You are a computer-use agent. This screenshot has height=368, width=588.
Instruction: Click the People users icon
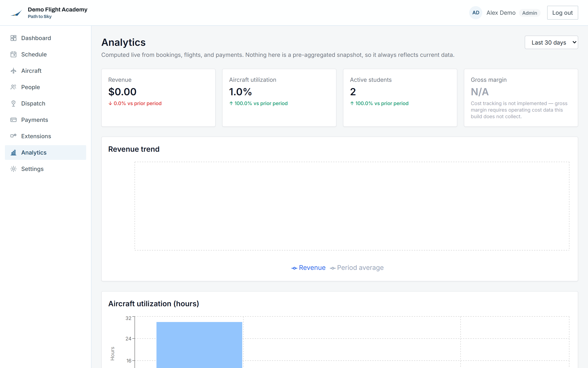pos(13,87)
